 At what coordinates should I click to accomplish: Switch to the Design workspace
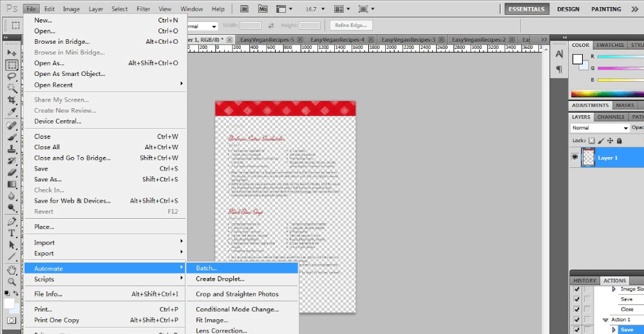click(x=568, y=9)
